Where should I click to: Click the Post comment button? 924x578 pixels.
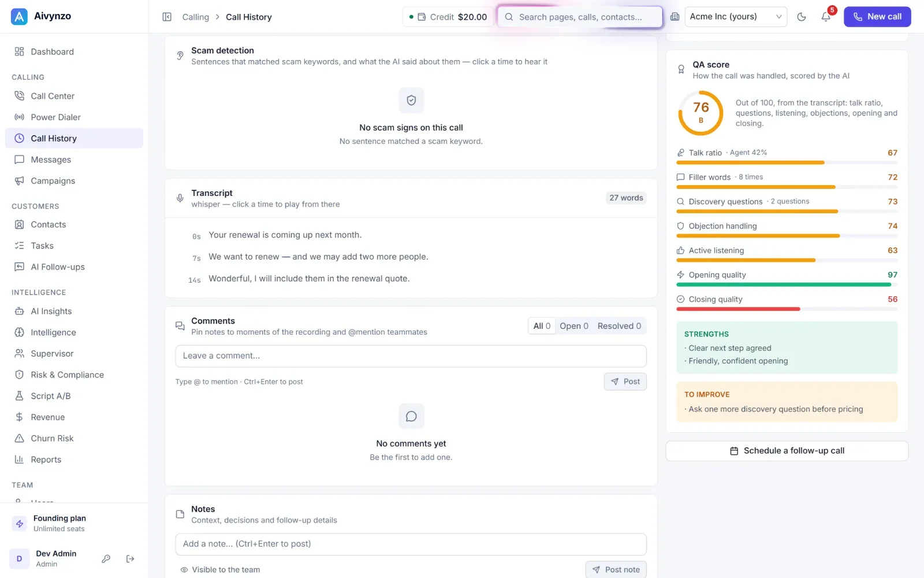625,381
